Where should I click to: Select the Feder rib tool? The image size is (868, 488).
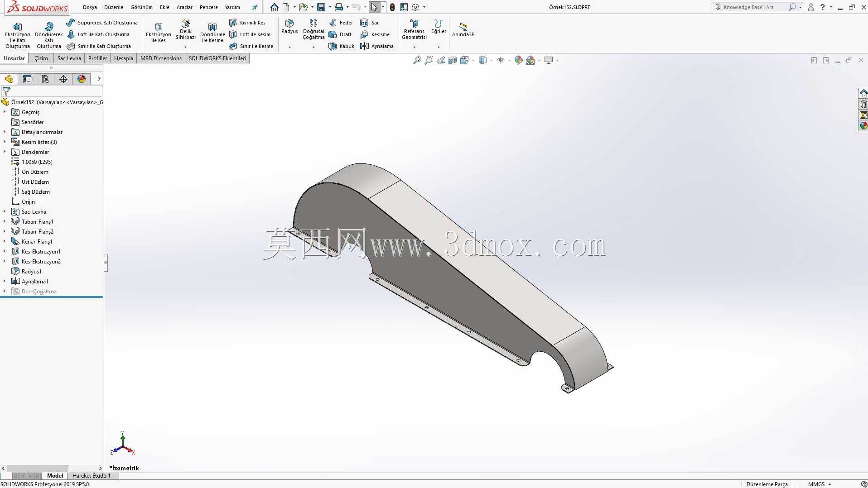point(341,23)
